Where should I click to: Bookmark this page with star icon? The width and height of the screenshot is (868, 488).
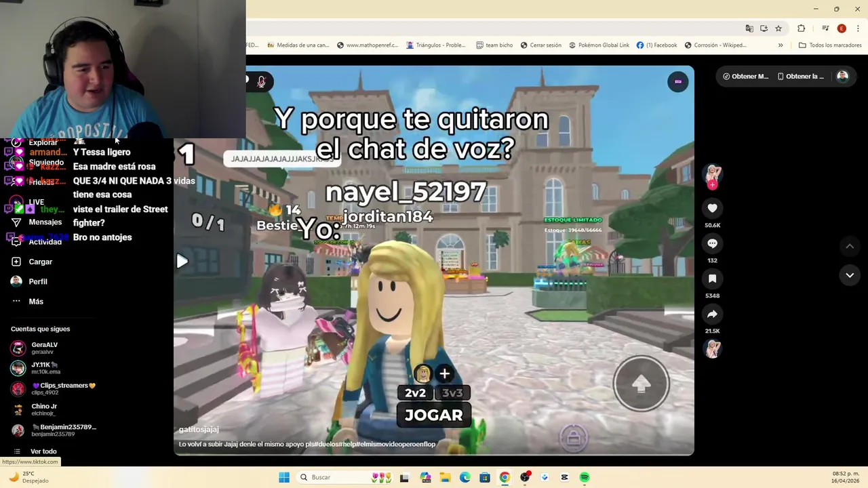click(778, 28)
